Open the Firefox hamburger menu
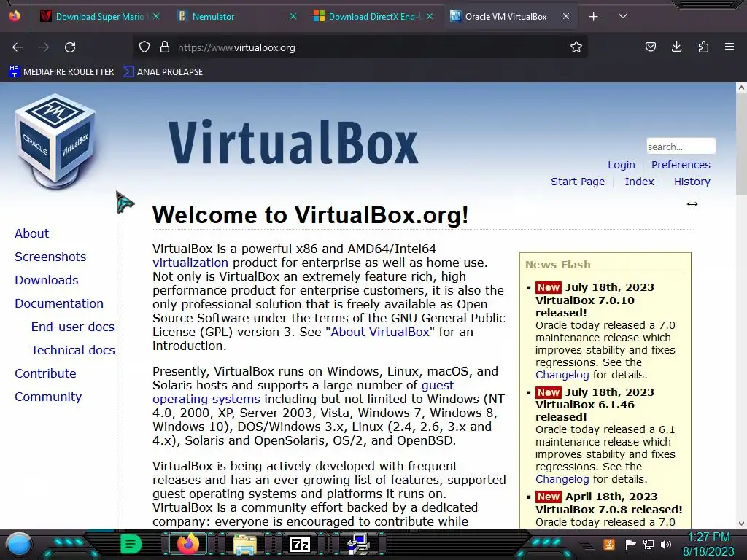The width and height of the screenshot is (747, 560). click(x=729, y=47)
